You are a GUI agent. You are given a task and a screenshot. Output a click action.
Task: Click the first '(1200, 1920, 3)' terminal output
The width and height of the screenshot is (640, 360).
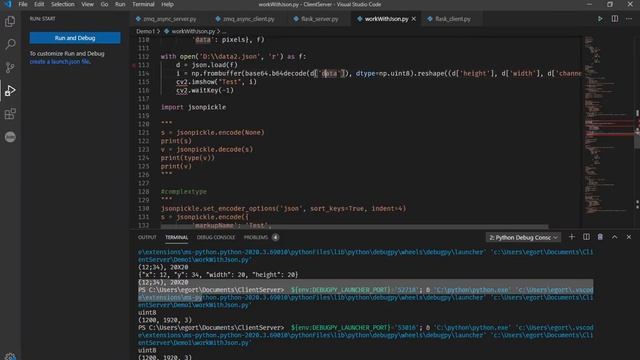click(164, 320)
